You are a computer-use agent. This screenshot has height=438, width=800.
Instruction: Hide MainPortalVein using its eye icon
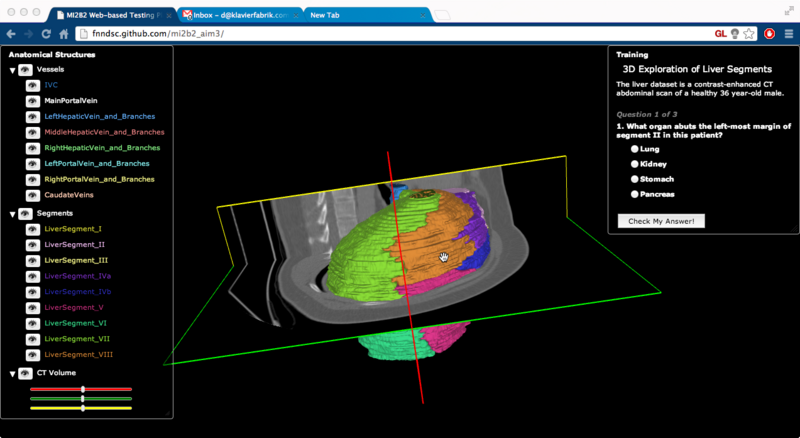click(x=33, y=101)
